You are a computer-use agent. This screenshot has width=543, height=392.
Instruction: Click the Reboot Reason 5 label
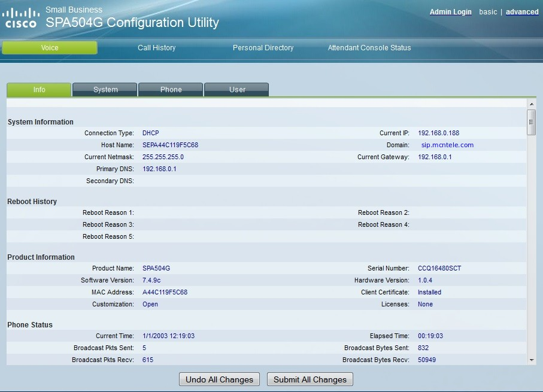tap(108, 236)
